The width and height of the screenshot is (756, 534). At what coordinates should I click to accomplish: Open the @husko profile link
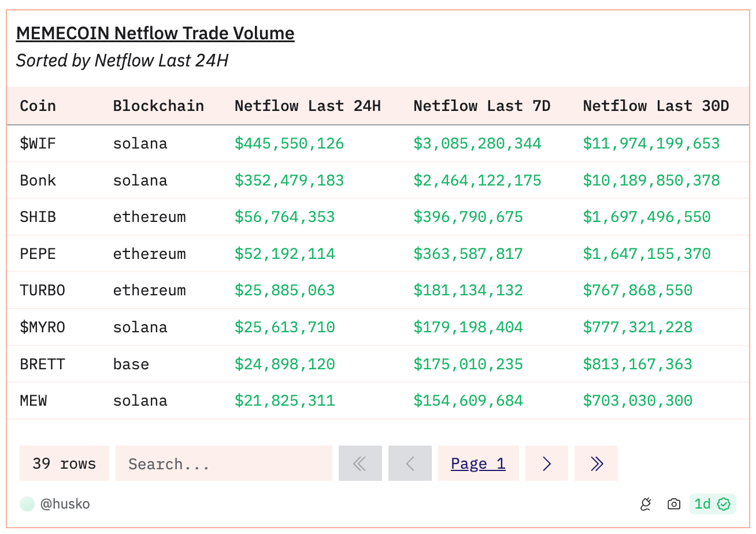65,504
